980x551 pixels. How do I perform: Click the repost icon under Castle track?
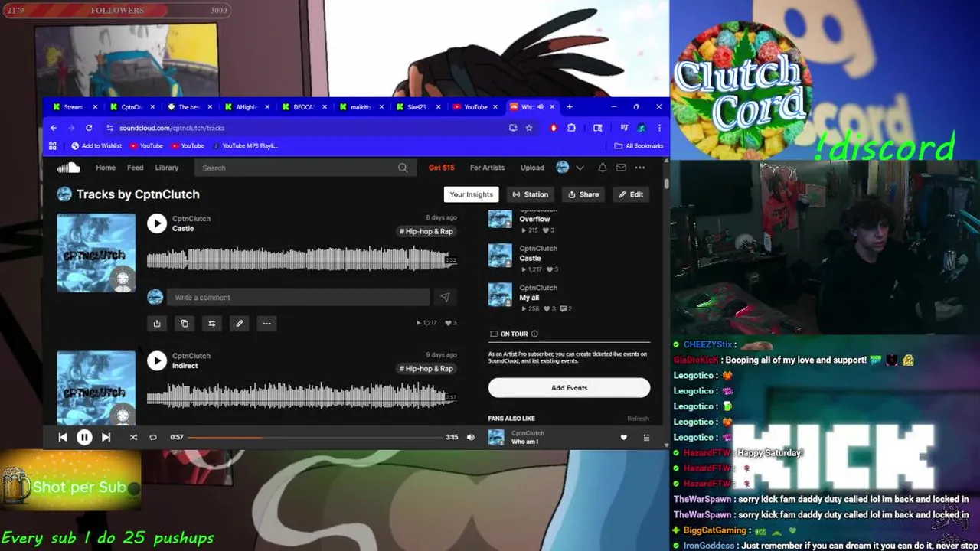pos(212,323)
